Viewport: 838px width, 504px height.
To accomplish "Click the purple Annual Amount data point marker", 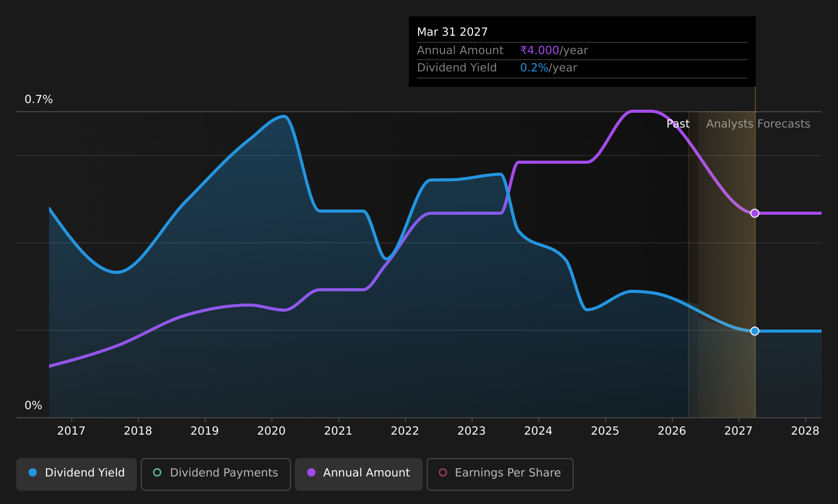I will tap(755, 213).
